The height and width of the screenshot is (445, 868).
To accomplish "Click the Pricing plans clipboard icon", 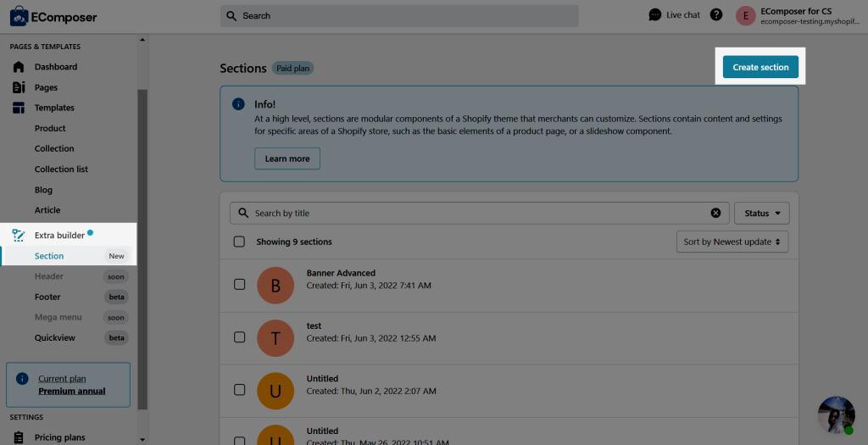I will click(x=19, y=437).
